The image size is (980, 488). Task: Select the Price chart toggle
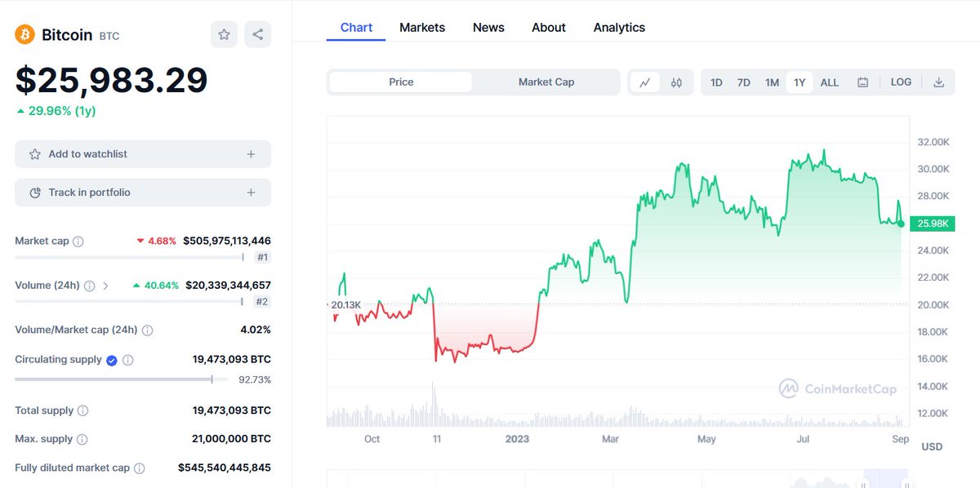(x=401, y=82)
